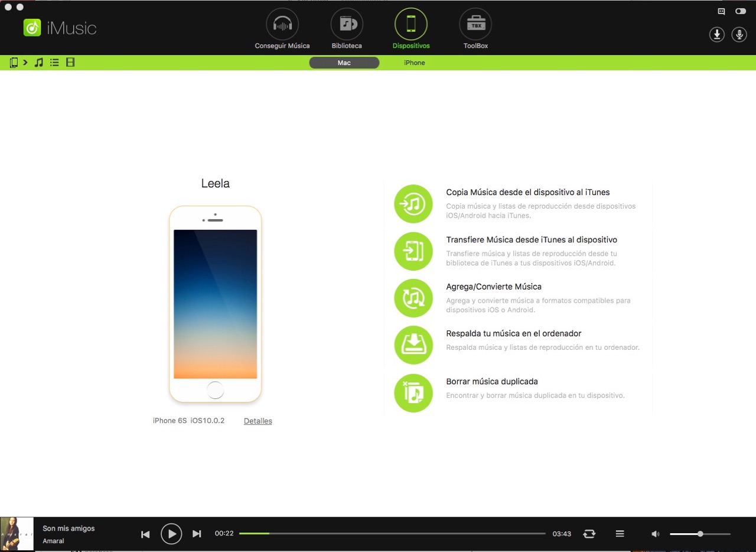The height and width of the screenshot is (552, 756).
Task: Click the device icon in green bar
Action: tap(14, 63)
